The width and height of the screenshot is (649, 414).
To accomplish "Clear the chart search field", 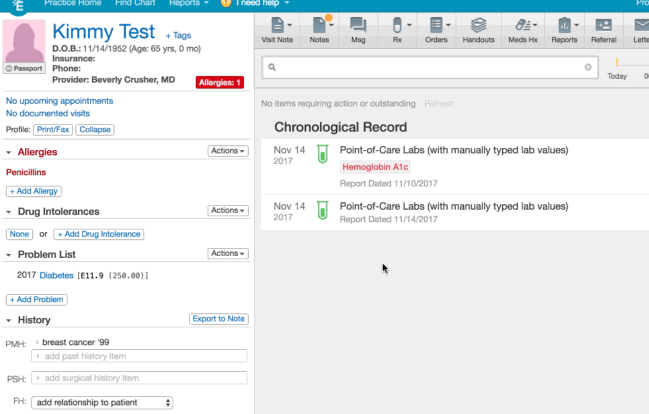I will coord(588,67).
